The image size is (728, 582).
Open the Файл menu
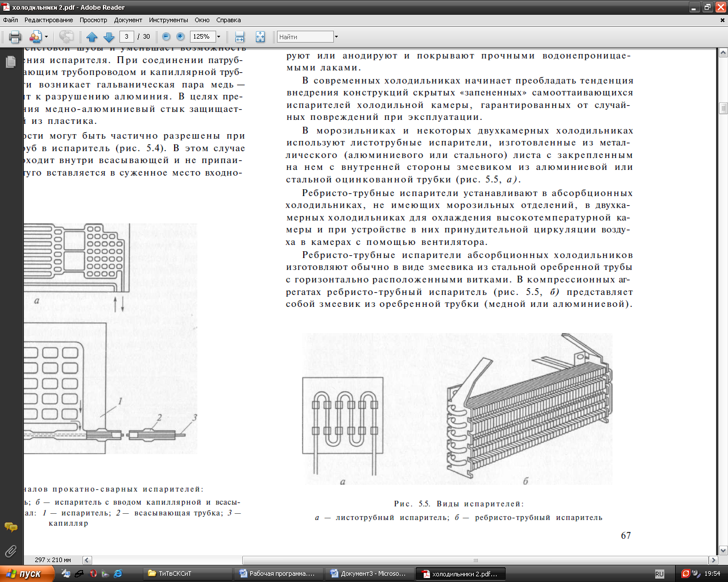pos(10,20)
